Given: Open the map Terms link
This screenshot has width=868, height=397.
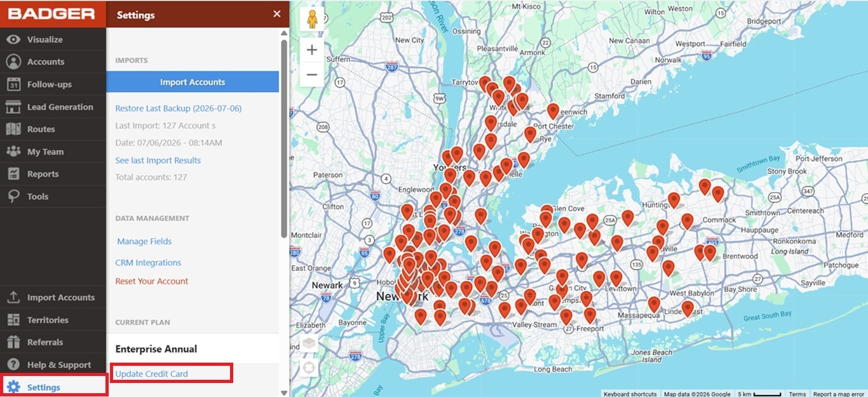Looking at the screenshot, I should pos(797,394).
